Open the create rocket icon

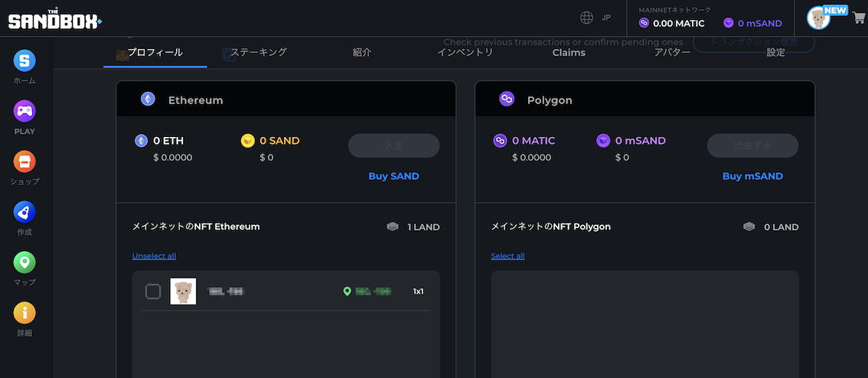(x=24, y=212)
